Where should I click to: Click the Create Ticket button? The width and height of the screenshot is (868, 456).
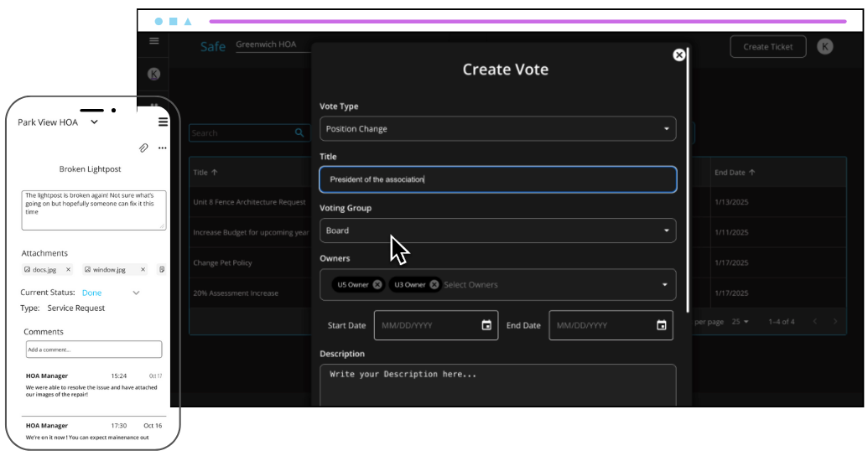point(767,47)
